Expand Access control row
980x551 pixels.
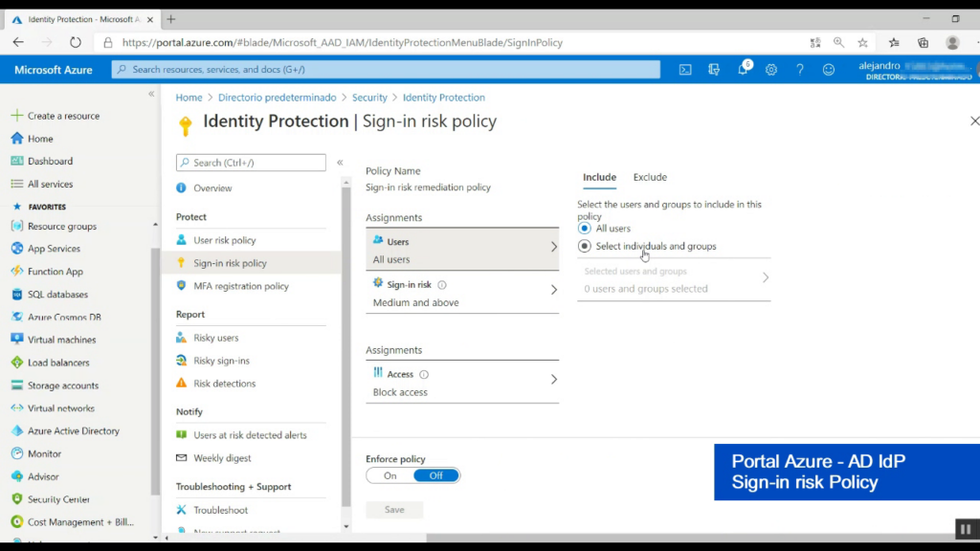click(462, 383)
